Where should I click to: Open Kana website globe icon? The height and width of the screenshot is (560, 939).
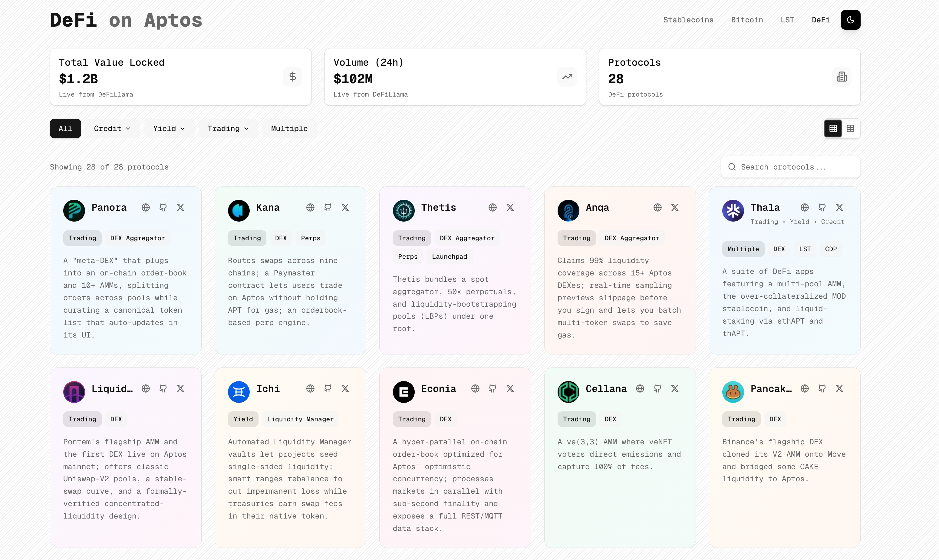coord(310,208)
